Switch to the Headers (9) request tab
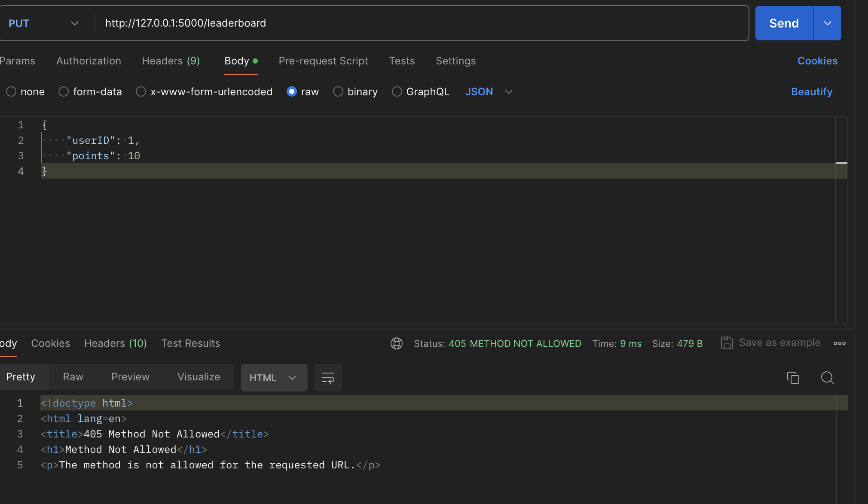868x504 pixels. (x=171, y=61)
